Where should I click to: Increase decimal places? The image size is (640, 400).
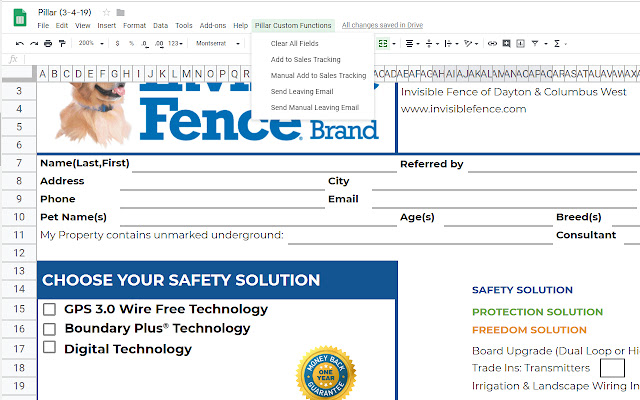coord(159,44)
